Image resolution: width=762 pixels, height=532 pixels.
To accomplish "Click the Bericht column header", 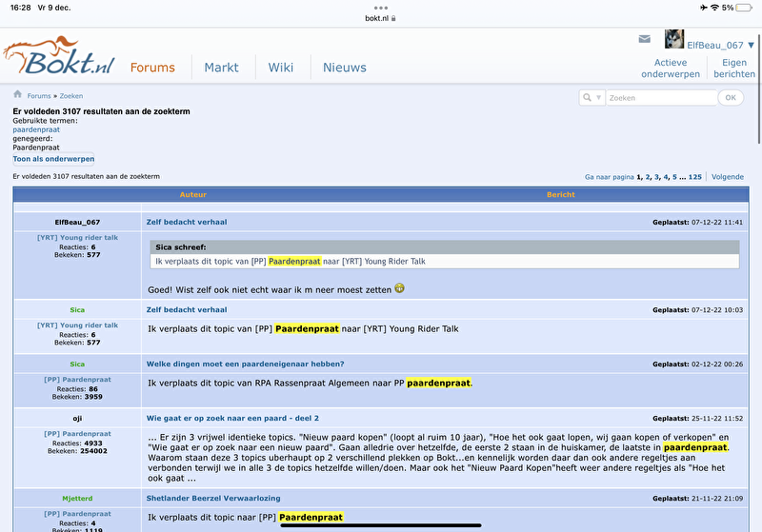I will pos(561,195).
